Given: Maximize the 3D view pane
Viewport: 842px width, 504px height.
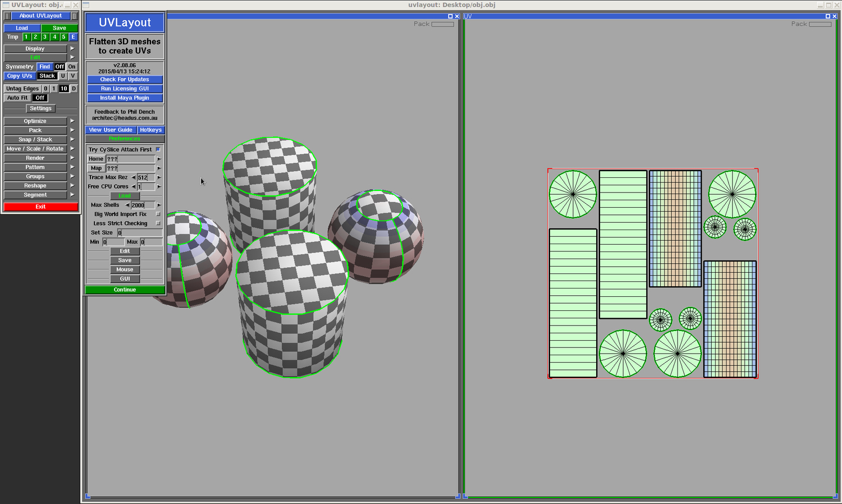Looking at the screenshot, I should (x=450, y=16).
